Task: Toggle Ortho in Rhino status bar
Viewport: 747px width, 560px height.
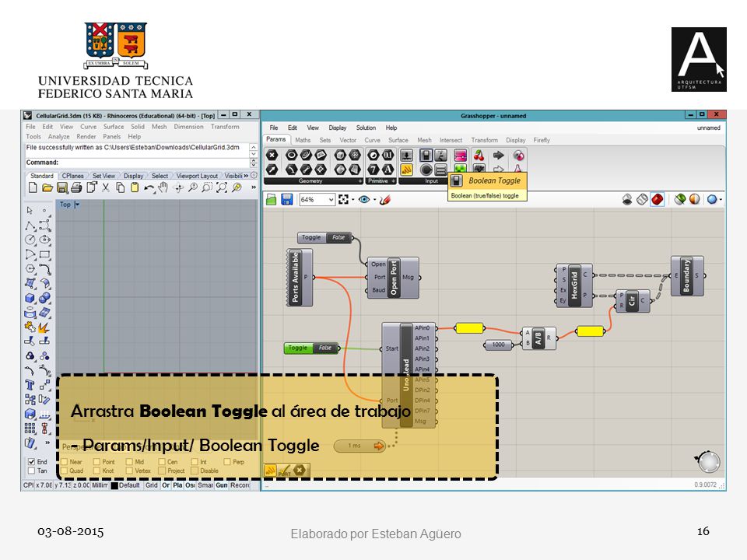Action: (166, 485)
